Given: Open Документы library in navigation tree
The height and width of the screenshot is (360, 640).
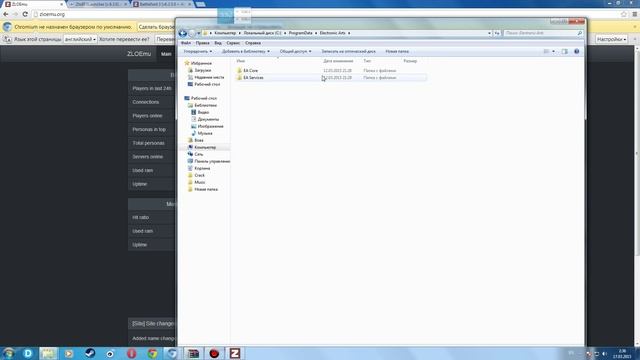Looking at the screenshot, I should pyautogui.click(x=208, y=119).
